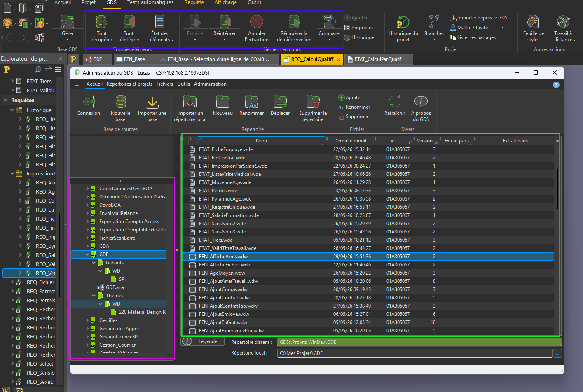Click Réintégrer icon in ribbon
The image size is (583, 392).
click(225, 22)
